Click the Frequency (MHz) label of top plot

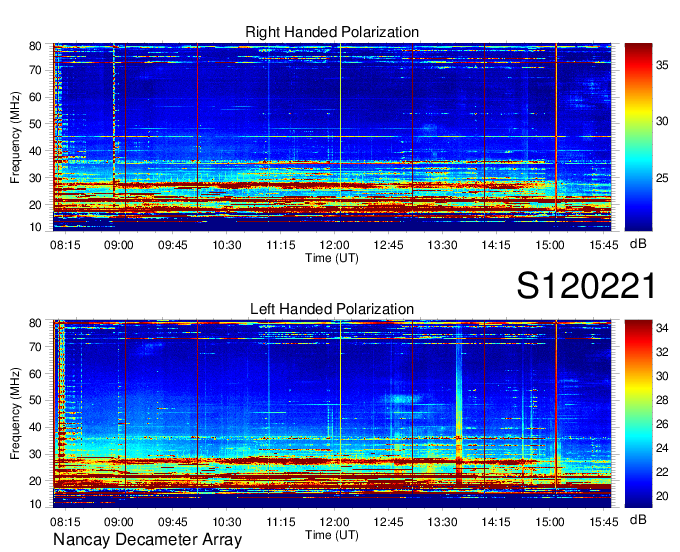[15, 137]
